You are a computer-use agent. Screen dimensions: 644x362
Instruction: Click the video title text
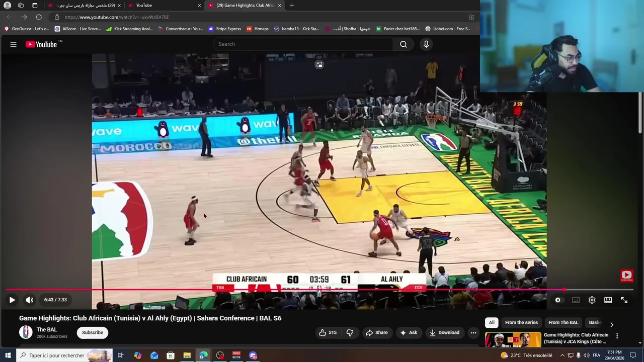tap(150, 318)
